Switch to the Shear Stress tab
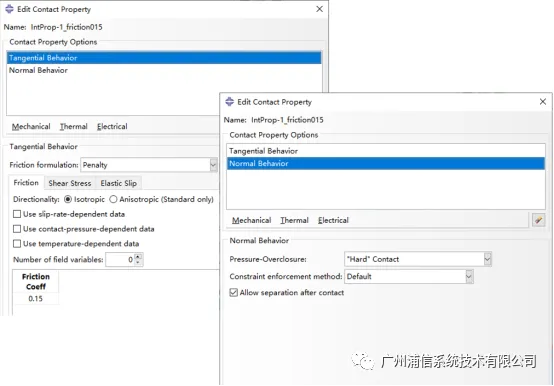 [70, 183]
